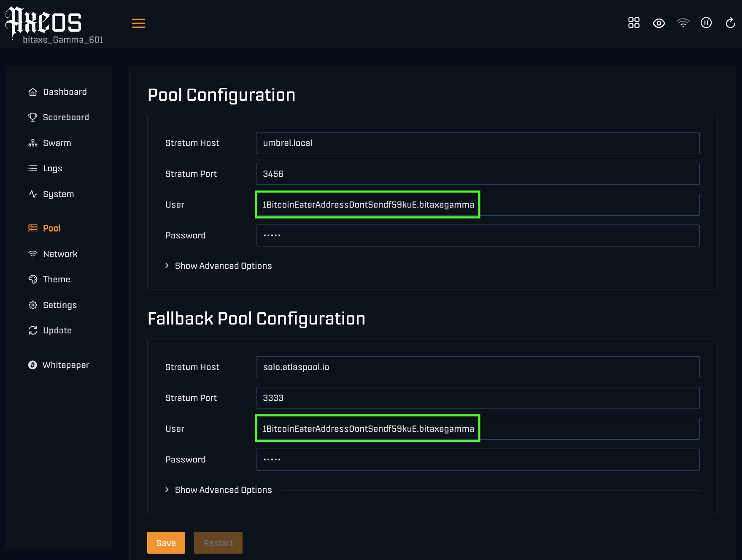742x560 pixels.
Task: Open the Scoreboard trophy item
Action: coord(59,117)
